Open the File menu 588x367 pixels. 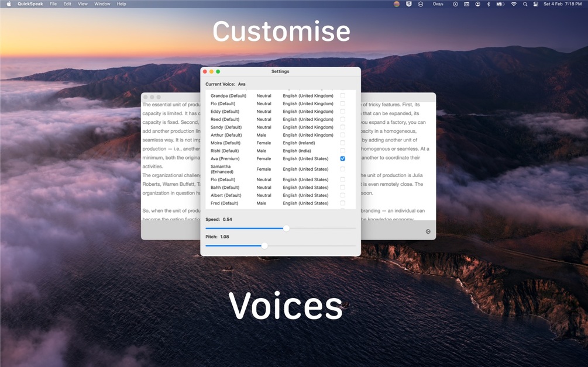click(x=53, y=4)
